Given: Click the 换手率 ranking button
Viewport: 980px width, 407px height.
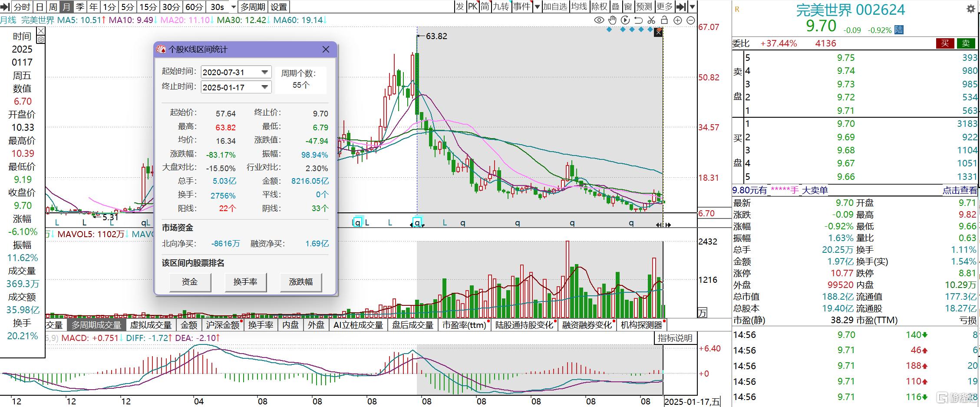Looking at the screenshot, I should [245, 282].
